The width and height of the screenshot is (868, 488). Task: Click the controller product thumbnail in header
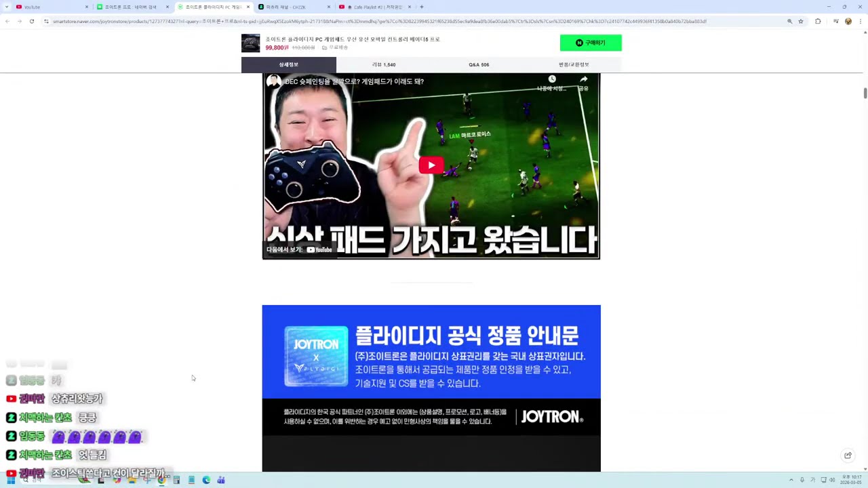tap(250, 43)
